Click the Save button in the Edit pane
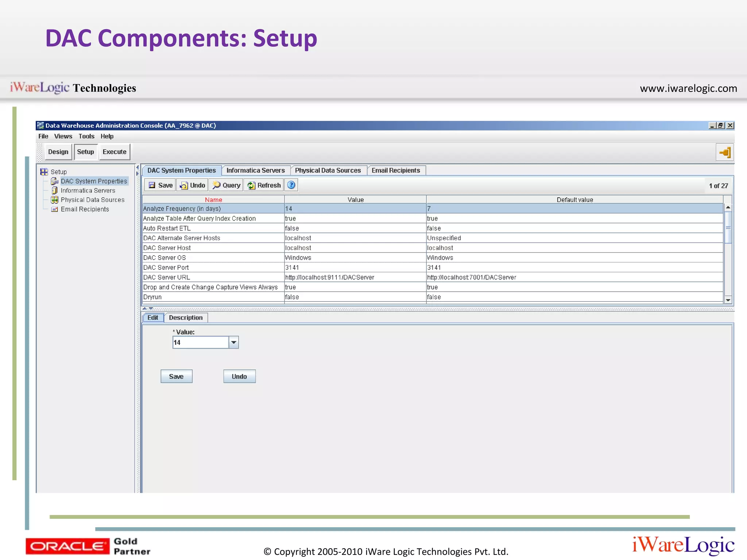Screen dimensions: 747x560 tap(176, 376)
